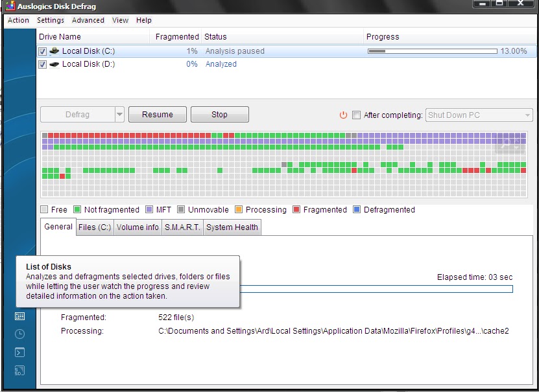Click the Resume button

tap(158, 114)
